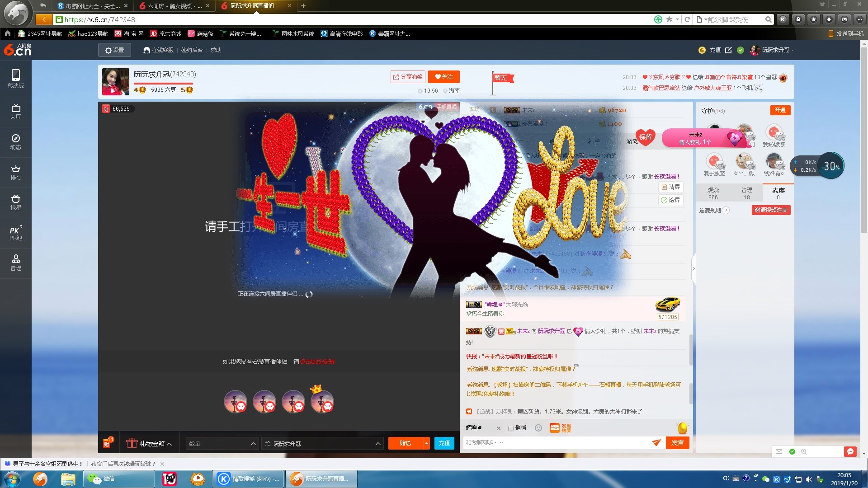Click the 清屏 clear screen button

tap(670, 187)
